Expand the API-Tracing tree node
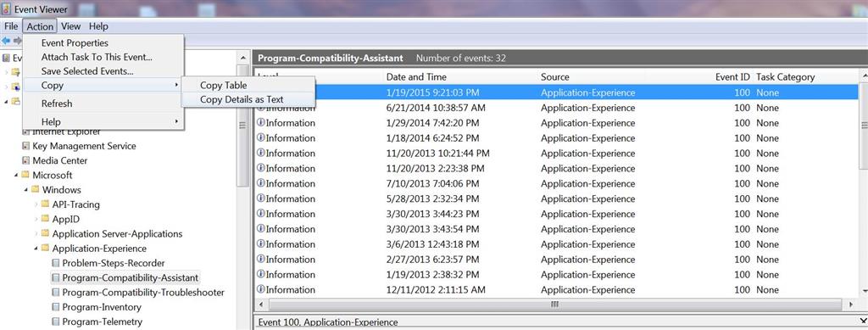 click(36, 204)
